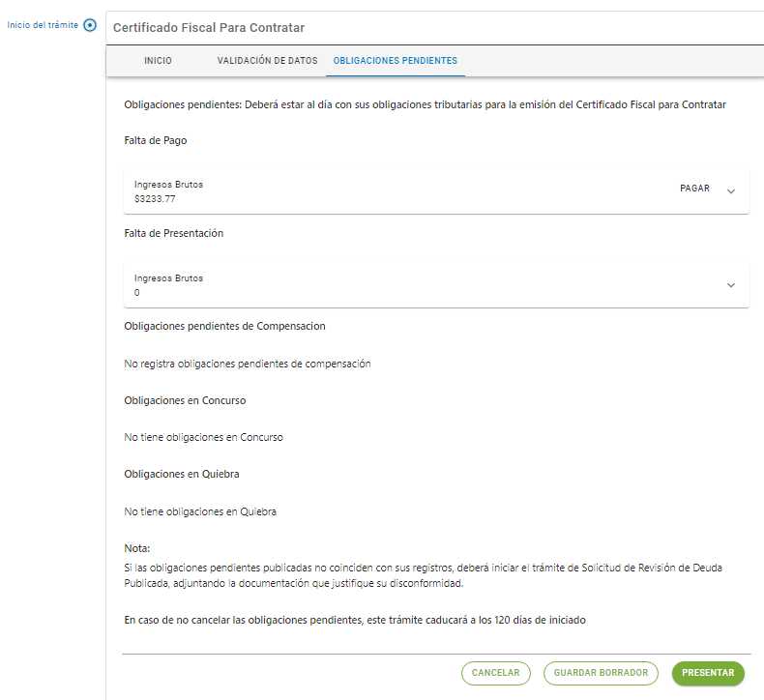The height and width of the screenshot is (700, 764).
Task: Click the Nota paragraph text
Action: pyautogui.click(x=423, y=575)
